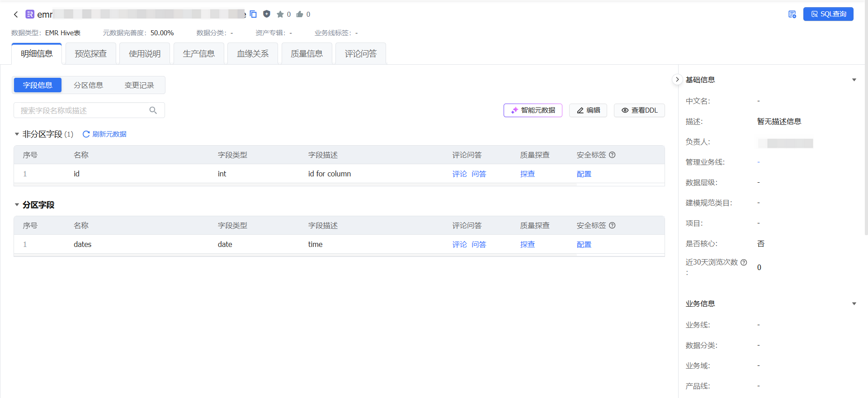Click the 'dates' field name cell
This screenshot has width=868, height=398.
[x=83, y=244]
